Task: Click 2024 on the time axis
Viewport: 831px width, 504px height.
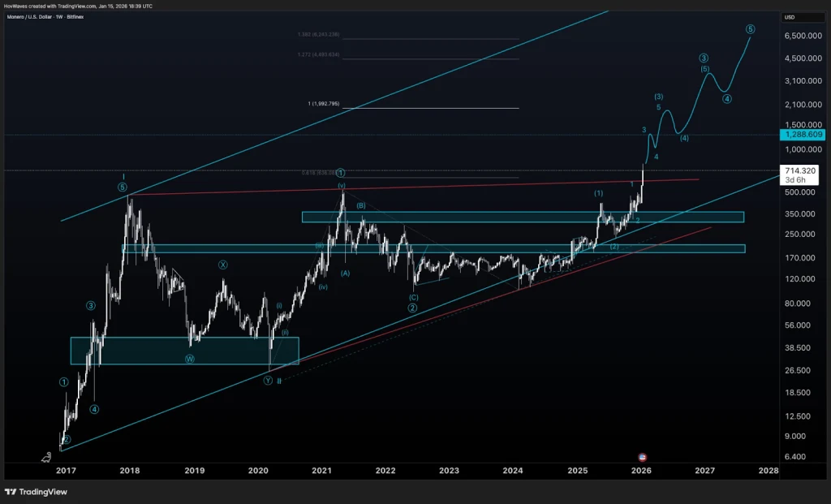Action: [x=513, y=471]
